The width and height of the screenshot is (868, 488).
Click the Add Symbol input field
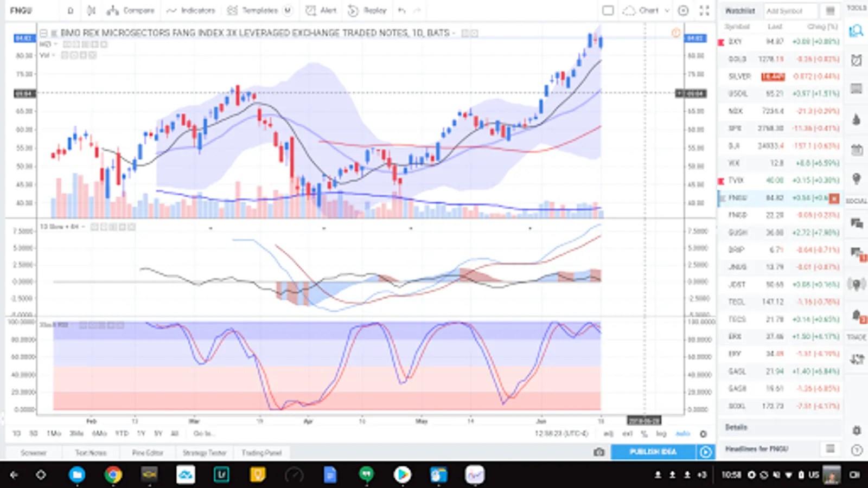[790, 11]
